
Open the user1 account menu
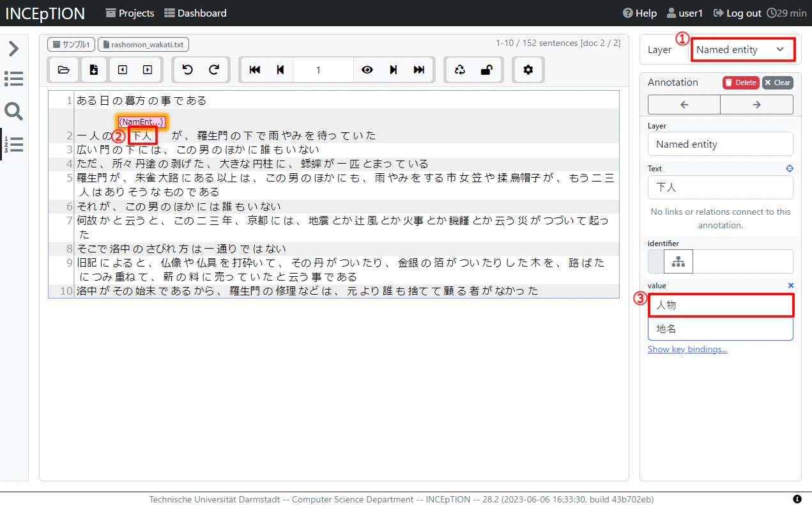click(x=684, y=13)
